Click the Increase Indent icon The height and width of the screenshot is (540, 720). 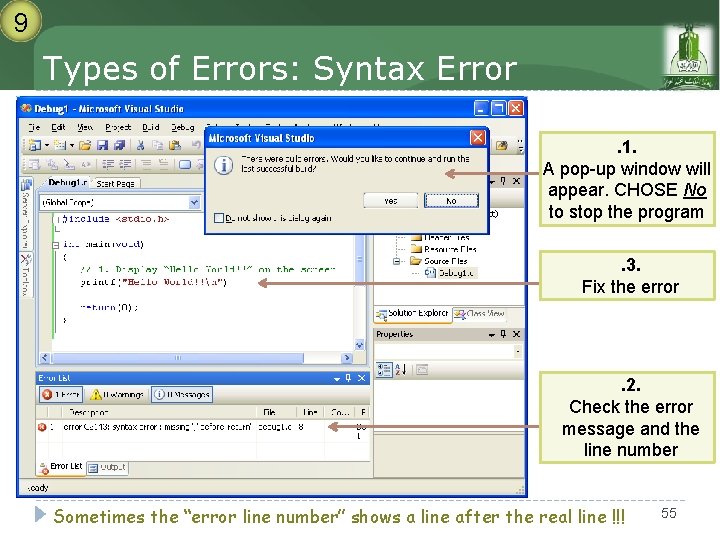(125, 164)
